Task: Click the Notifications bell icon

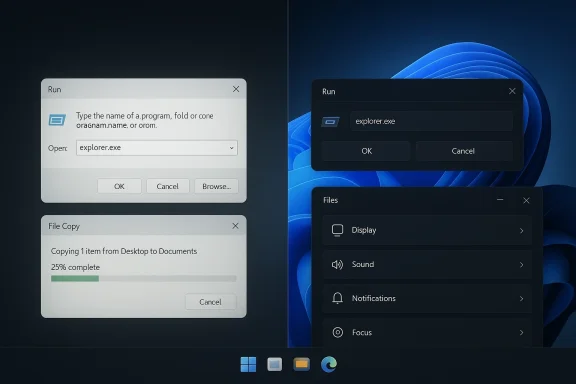Action: 337,298
